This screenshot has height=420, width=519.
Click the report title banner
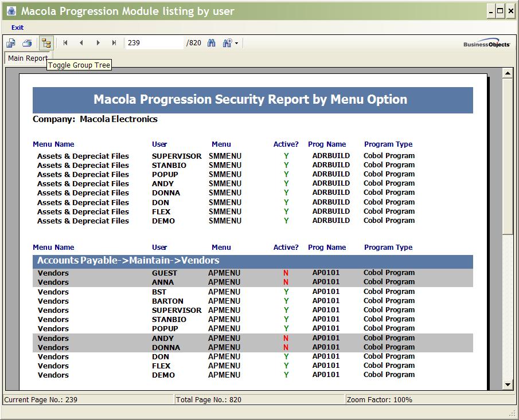click(252, 100)
